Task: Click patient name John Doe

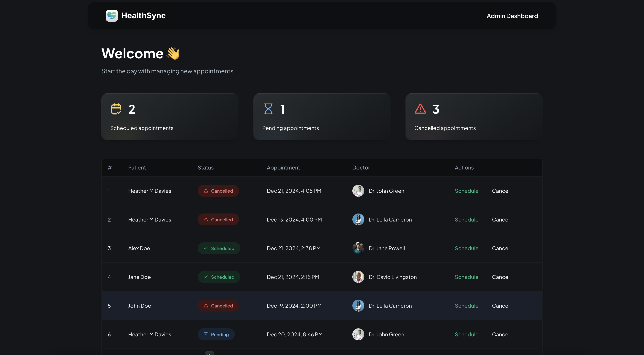Action: click(x=140, y=305)
